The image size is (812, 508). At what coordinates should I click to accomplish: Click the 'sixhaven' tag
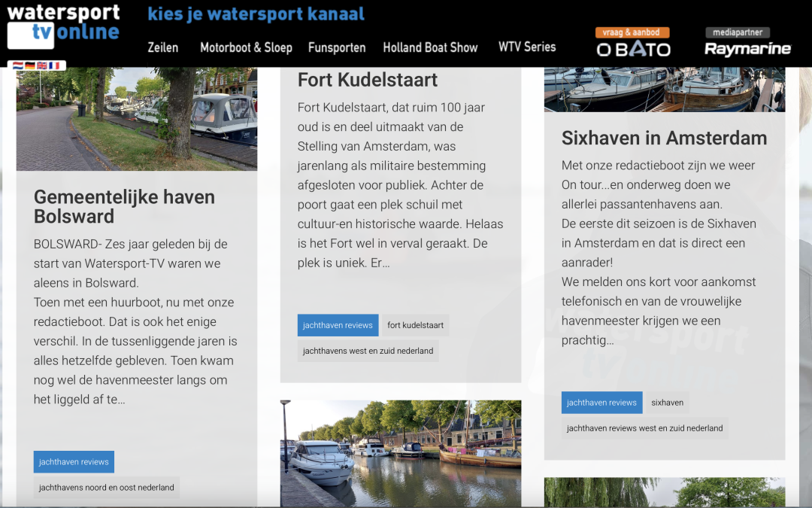click(x=667, y=402)
